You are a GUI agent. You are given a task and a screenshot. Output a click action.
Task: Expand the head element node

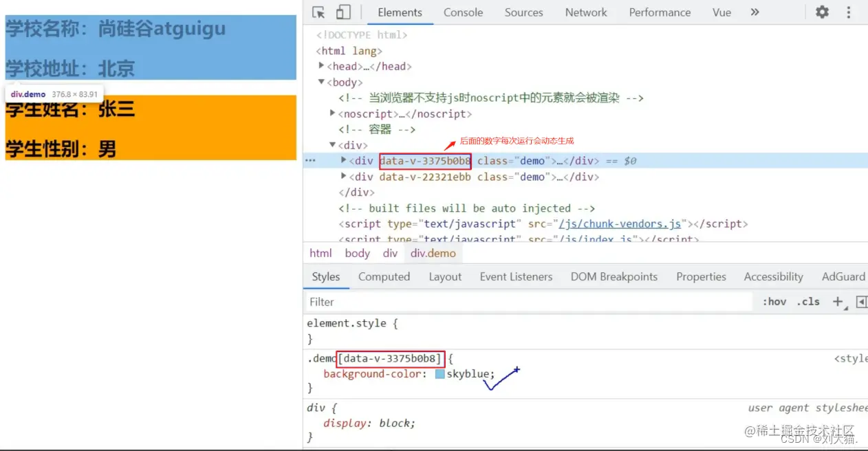coord(322,66)
